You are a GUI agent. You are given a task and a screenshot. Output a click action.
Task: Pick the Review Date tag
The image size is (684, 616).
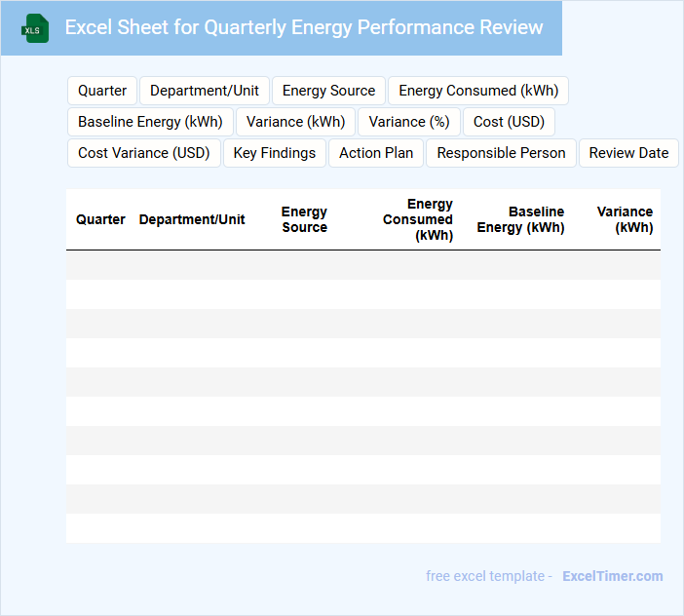628,153
